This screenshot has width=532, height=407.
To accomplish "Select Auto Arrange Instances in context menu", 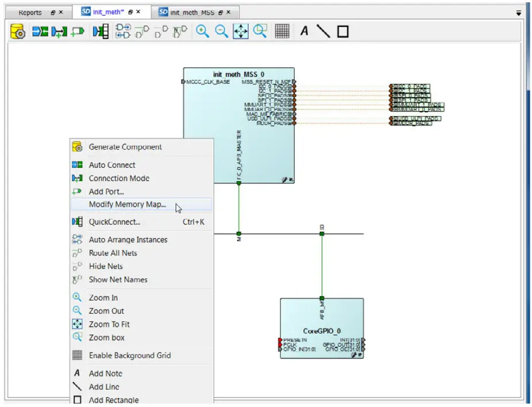I will [128, 240].
